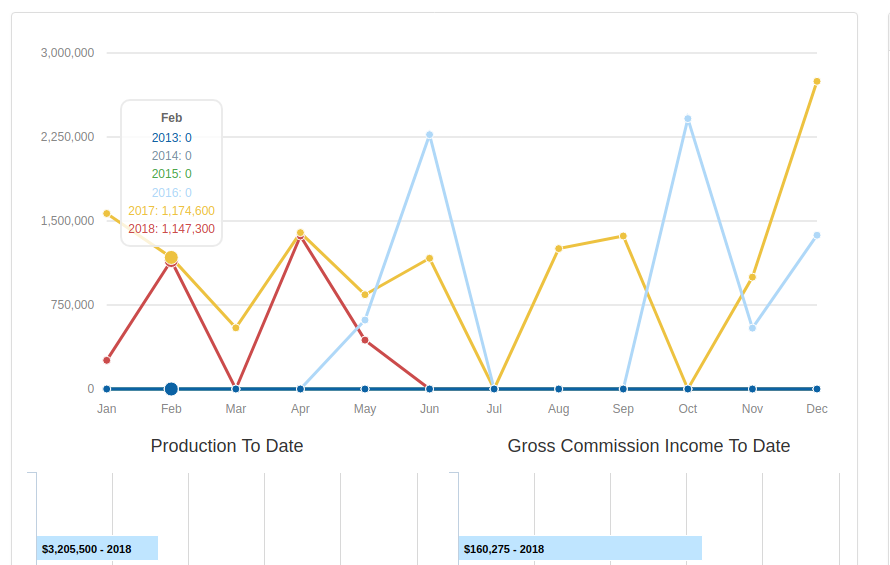Click the Gross Commission Income To Date title
The height and width of the screenshot is (565, 890).
(649, 446)
